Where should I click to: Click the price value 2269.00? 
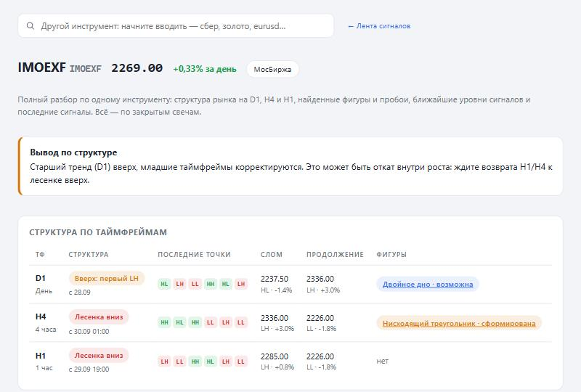(137, 68)
